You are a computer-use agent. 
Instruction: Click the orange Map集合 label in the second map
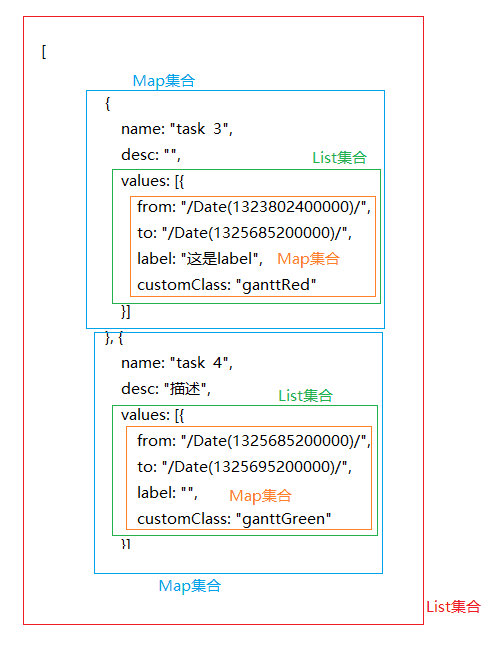pyautogui.click(x=261, y=496)
